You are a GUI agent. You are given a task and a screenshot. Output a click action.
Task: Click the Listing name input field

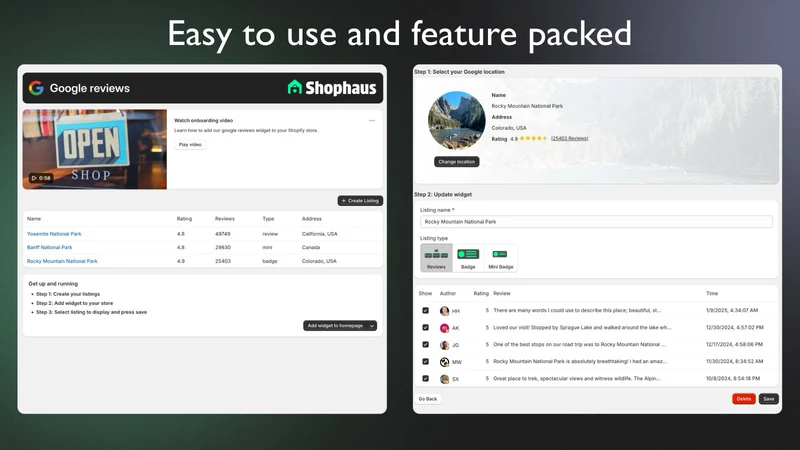tap(596, 221)
